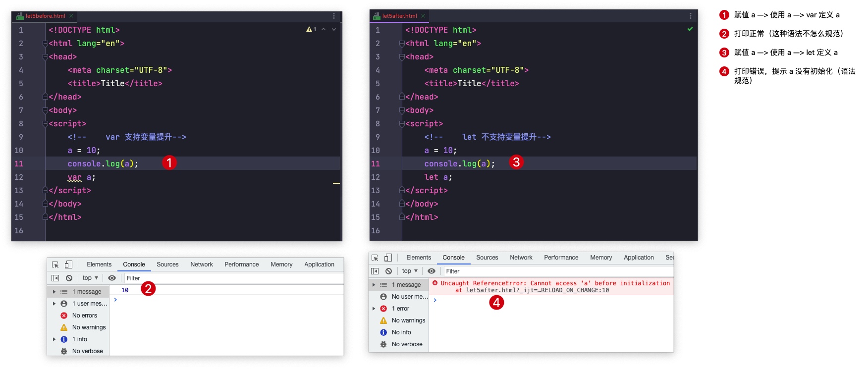This screenshot has width=868, height=369.
Task: Toggle device toolbar in DevTools showing ReferenceError
Action: point(388,258)
